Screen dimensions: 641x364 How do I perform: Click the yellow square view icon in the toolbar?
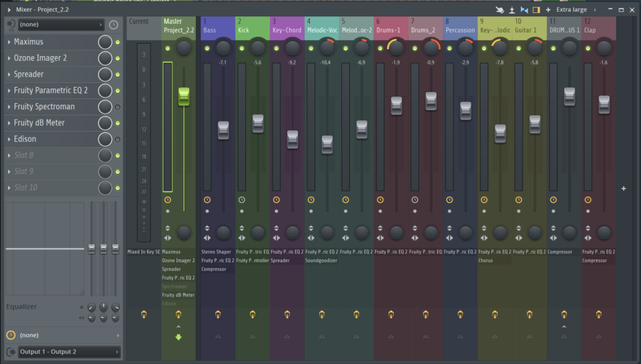(536, 9)
